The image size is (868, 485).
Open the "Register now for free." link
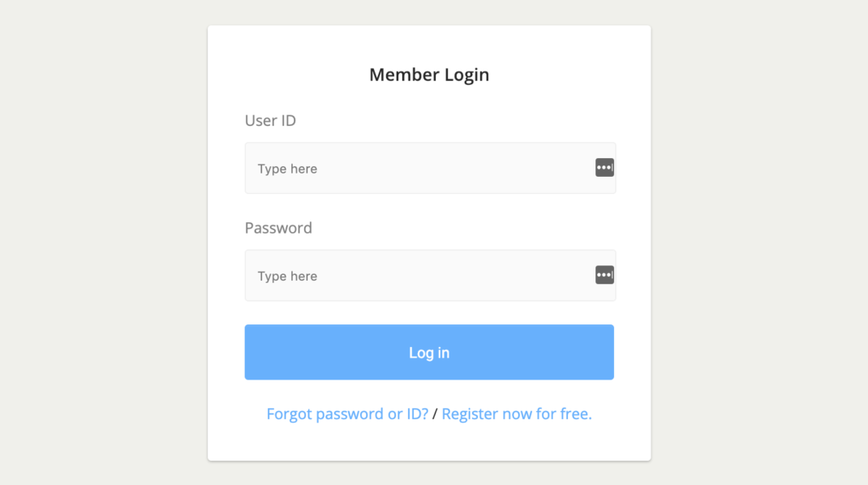pyautogui.click(x=517, y=414)
